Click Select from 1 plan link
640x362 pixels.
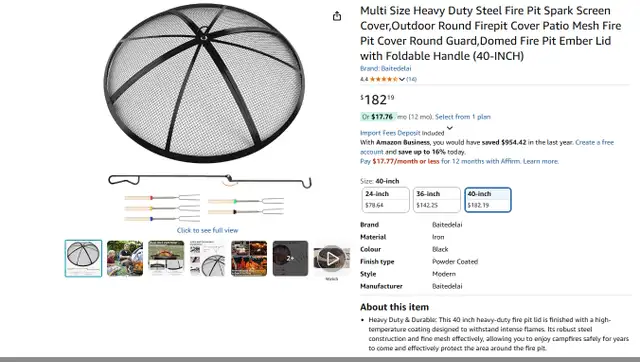[462, 117]
